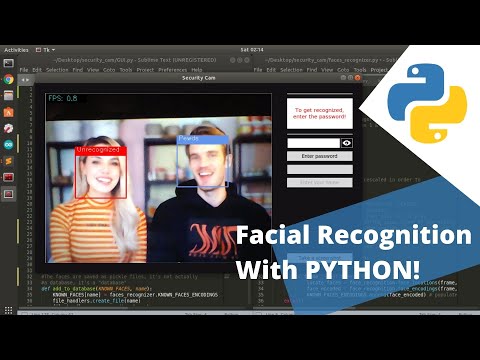Open the Tk app menu in top bar
Screen dimensions: 480x360
pos(46,50)
